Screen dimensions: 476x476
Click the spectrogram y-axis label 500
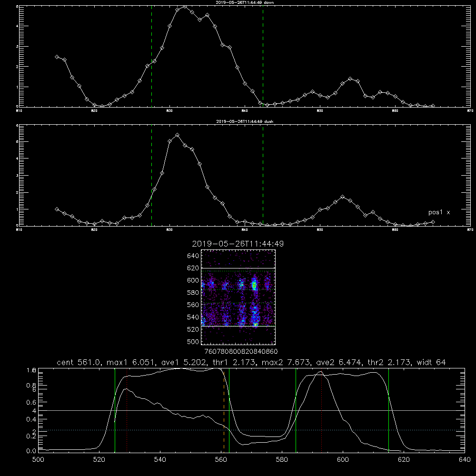(x=193, y=341)
